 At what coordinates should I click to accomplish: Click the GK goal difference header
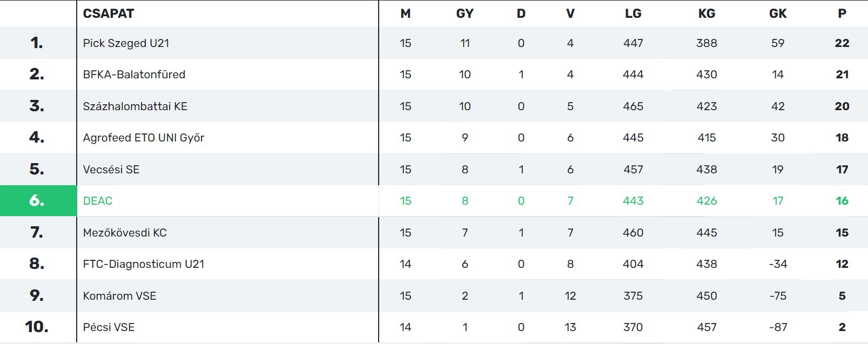click(x=778, y=14)
